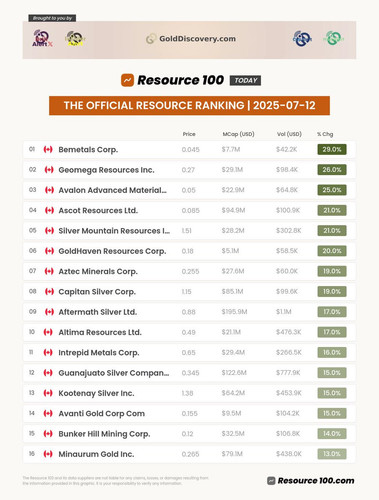The image size is (379, 500).
Task: Click the Canada flag beside Avalon Advanced Material
Action: [x=49, y=190]
